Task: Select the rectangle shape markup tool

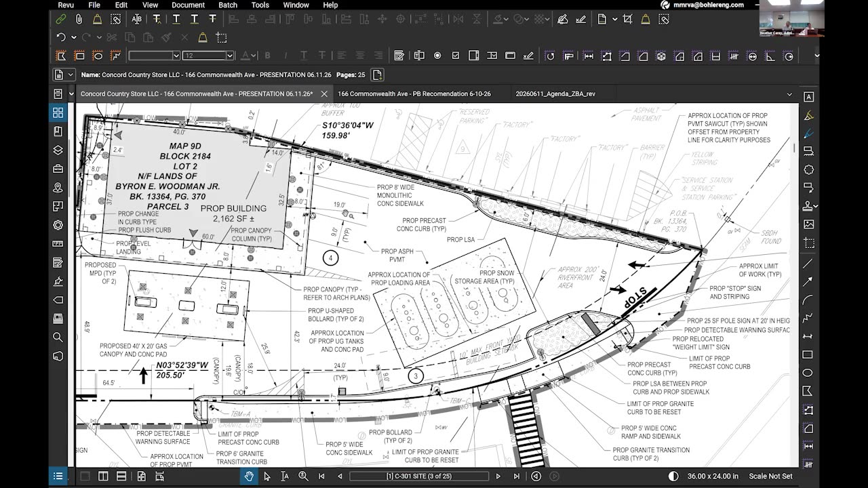Action: coord(79,56)
